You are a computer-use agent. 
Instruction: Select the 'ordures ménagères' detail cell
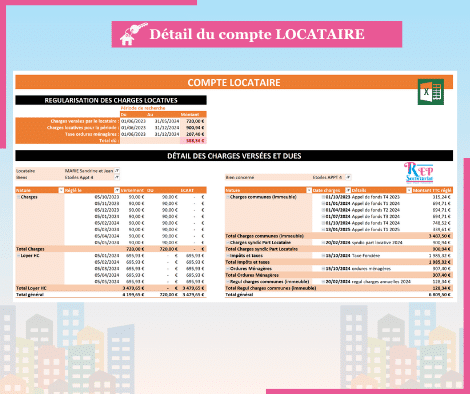coord(371,269)
